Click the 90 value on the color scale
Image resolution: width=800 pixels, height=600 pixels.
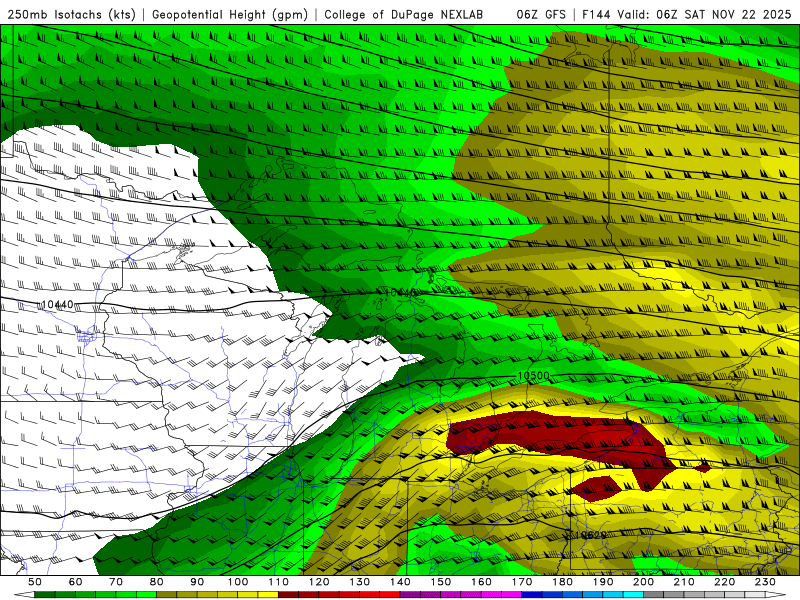197,582
